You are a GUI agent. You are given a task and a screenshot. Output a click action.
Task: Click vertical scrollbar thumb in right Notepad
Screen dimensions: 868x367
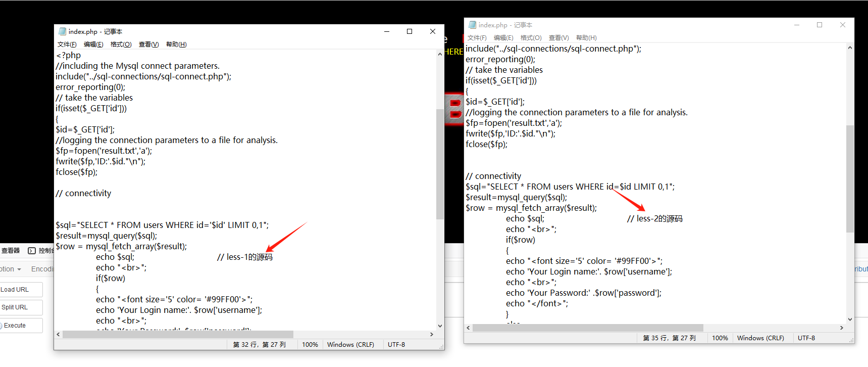850,178
